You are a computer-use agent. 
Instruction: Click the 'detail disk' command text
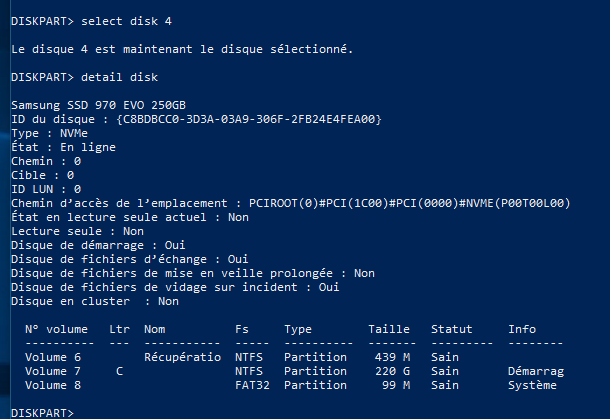click(x=119, y=77)
